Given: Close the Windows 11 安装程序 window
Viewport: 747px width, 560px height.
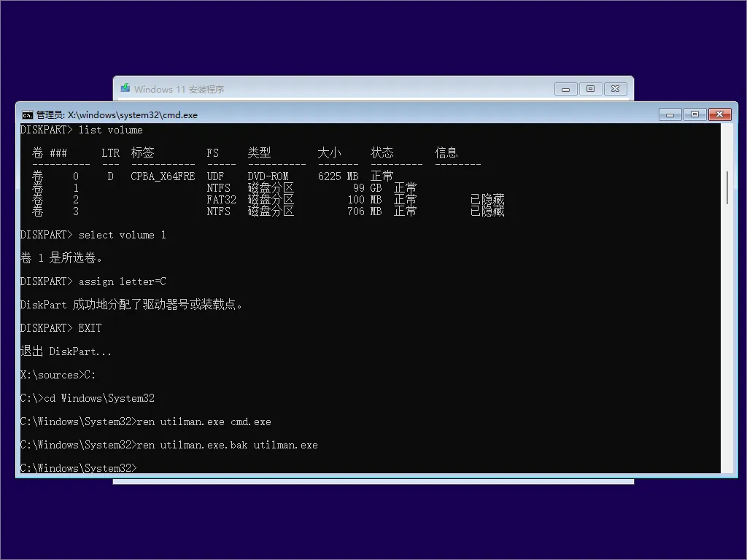Looking at the screenshot, I should (616, 88).
